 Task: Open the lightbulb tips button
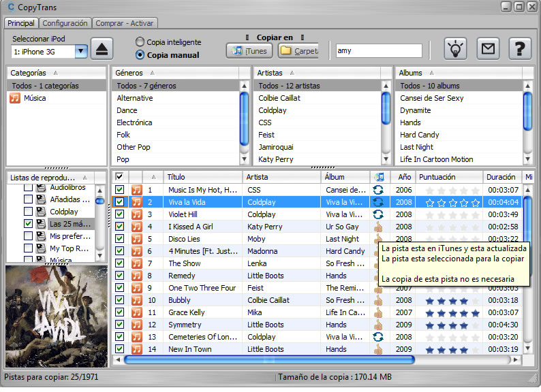[x=455, y=48]
